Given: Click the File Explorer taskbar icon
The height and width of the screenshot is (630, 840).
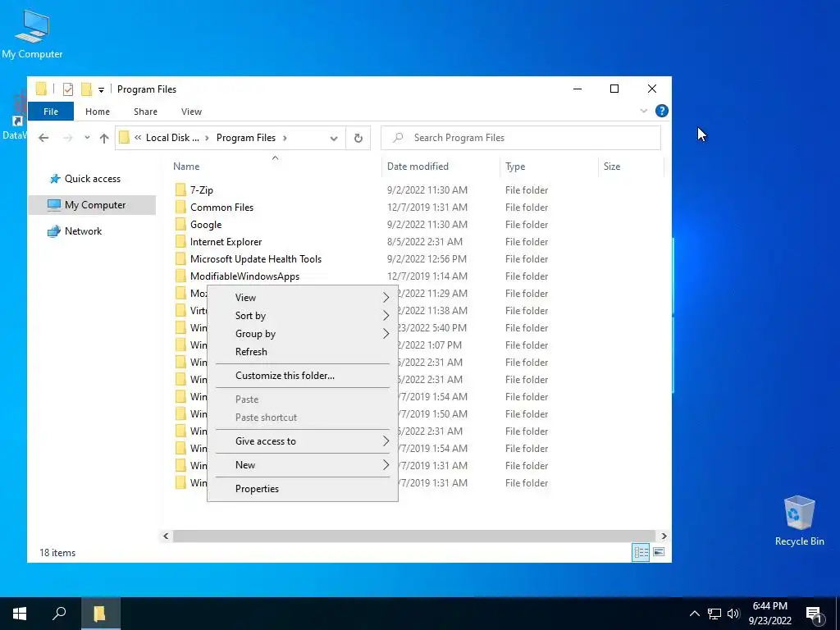Looking at the screenshot, I should coord(100,614).
